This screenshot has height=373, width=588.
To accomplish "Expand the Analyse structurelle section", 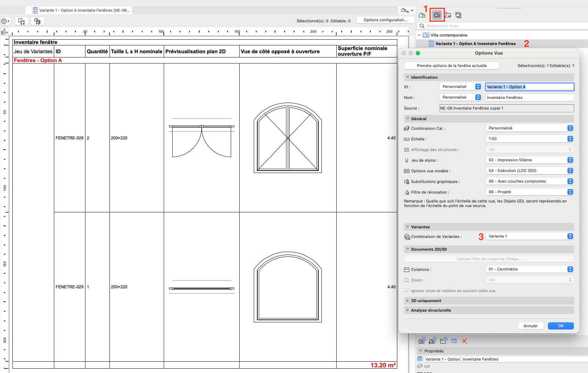I will coord(408,310).
